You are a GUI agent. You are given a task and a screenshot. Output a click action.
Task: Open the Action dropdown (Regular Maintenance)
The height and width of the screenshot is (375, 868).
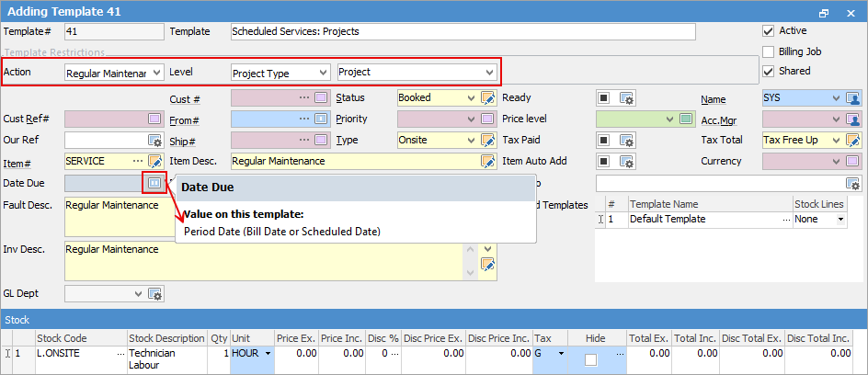click(156, 73)
